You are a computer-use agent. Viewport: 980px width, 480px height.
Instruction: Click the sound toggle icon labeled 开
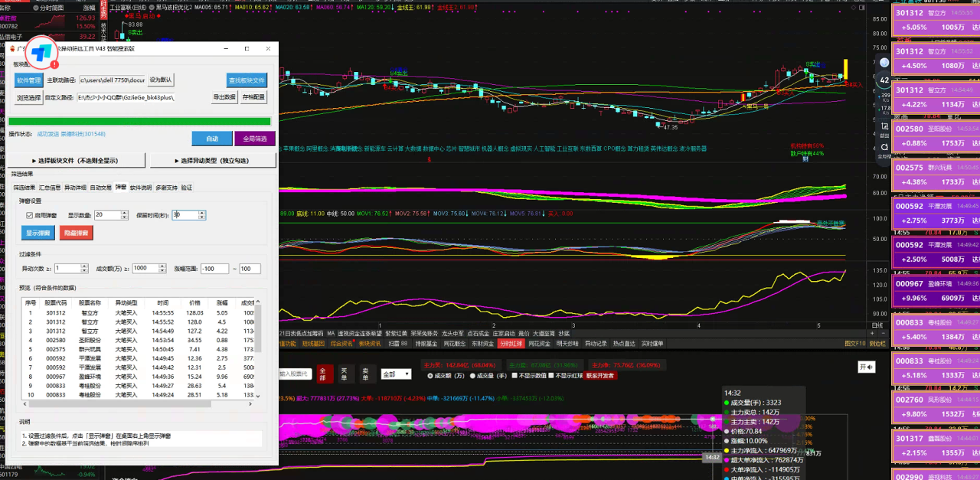pos(866,367)
